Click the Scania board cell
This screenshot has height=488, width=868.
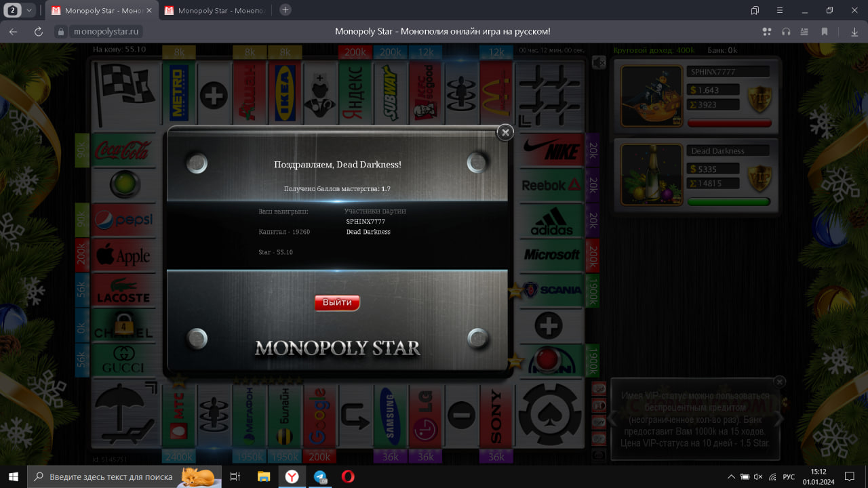[551, 291]
